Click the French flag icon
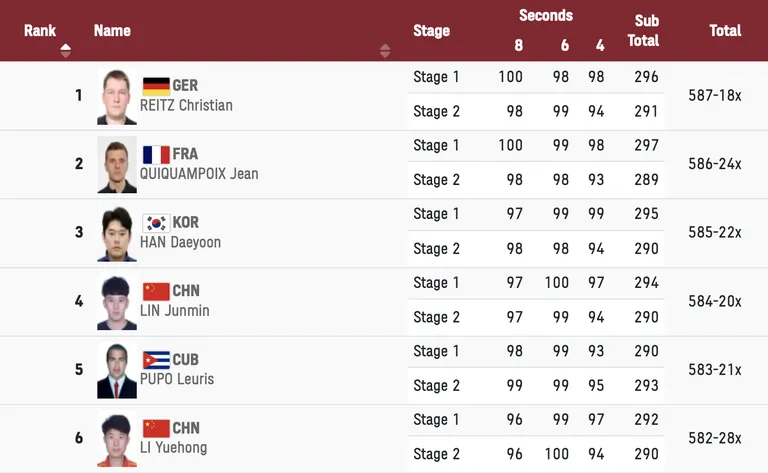 pos(156,155)
